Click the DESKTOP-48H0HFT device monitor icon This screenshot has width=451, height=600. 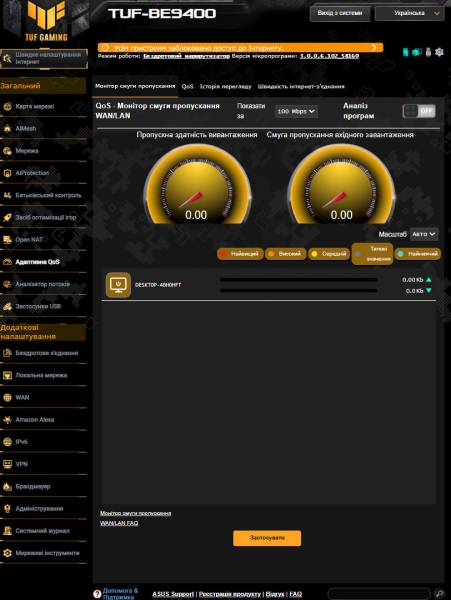pos(118,285)
